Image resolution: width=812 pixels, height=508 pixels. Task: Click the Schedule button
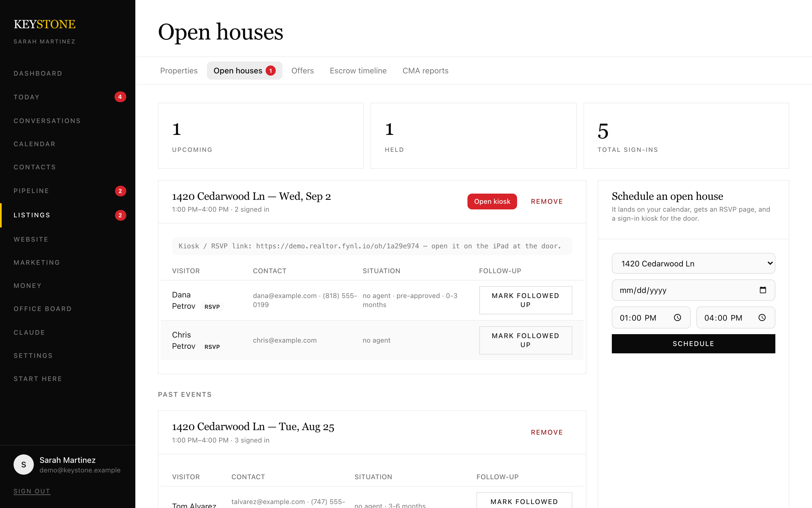693,343
